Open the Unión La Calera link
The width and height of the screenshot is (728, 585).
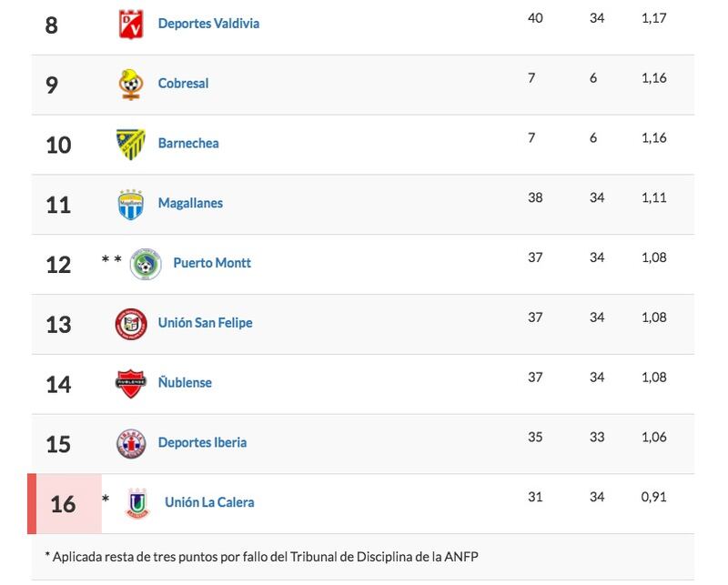(209, 503)
